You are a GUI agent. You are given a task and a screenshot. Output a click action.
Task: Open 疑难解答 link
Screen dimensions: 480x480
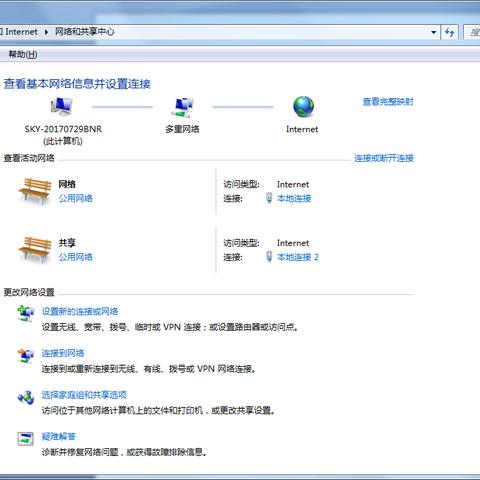59,436
